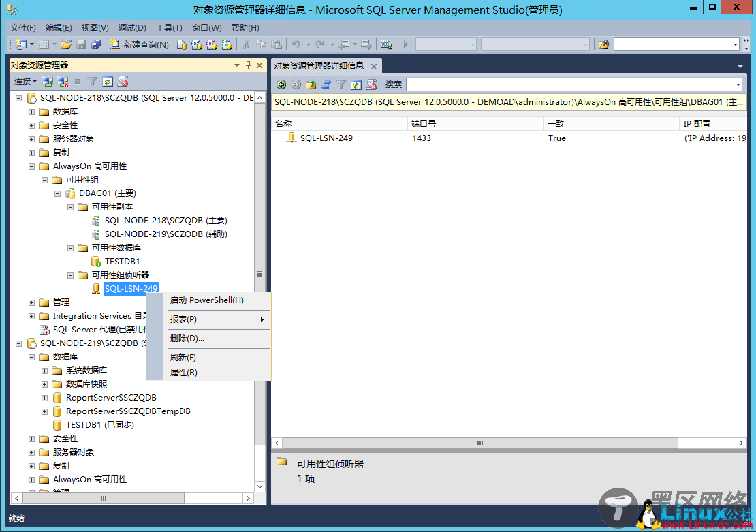The width and height of the screenshot is (756, 532).
Task: Click the Activity Monitor toolbar icon
Action: pos(385,44)
